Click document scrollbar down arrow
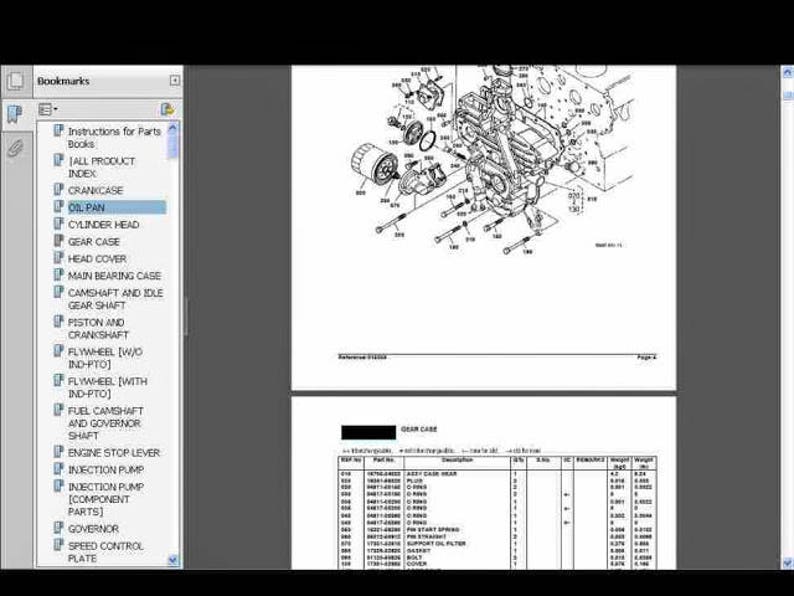 tap(787, 564)
